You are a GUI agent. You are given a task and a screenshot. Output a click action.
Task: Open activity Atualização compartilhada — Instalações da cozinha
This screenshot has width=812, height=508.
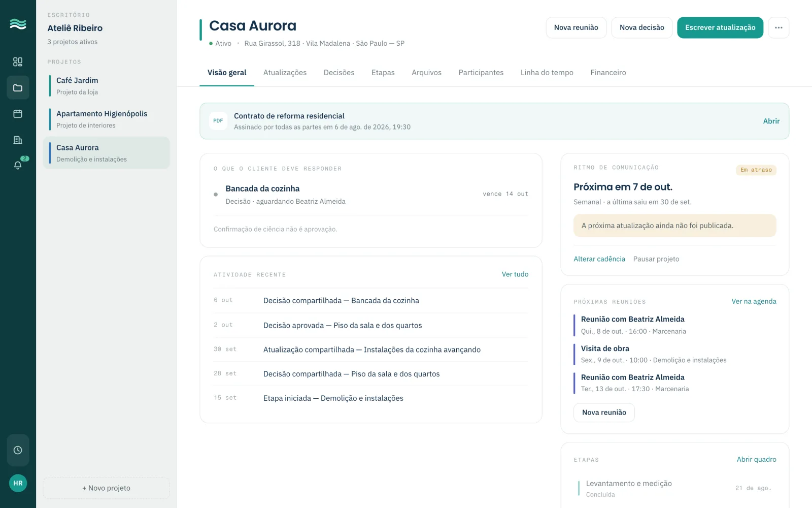coord(371,350)
